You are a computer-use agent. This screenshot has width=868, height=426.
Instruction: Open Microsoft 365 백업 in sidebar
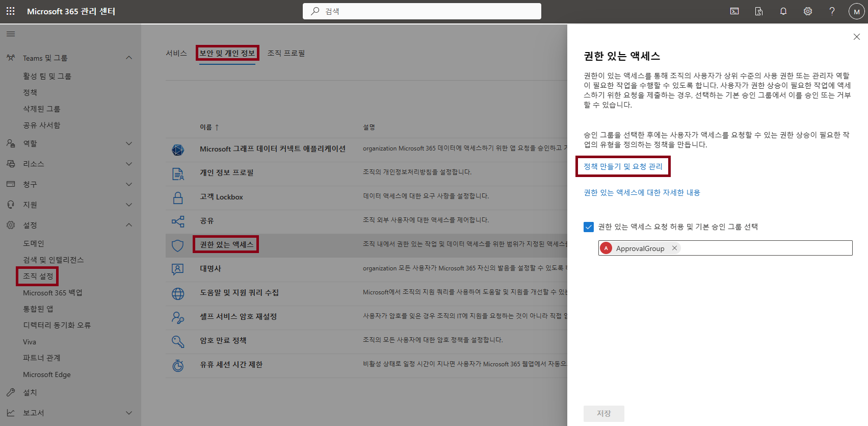click(x=52, y=293)
